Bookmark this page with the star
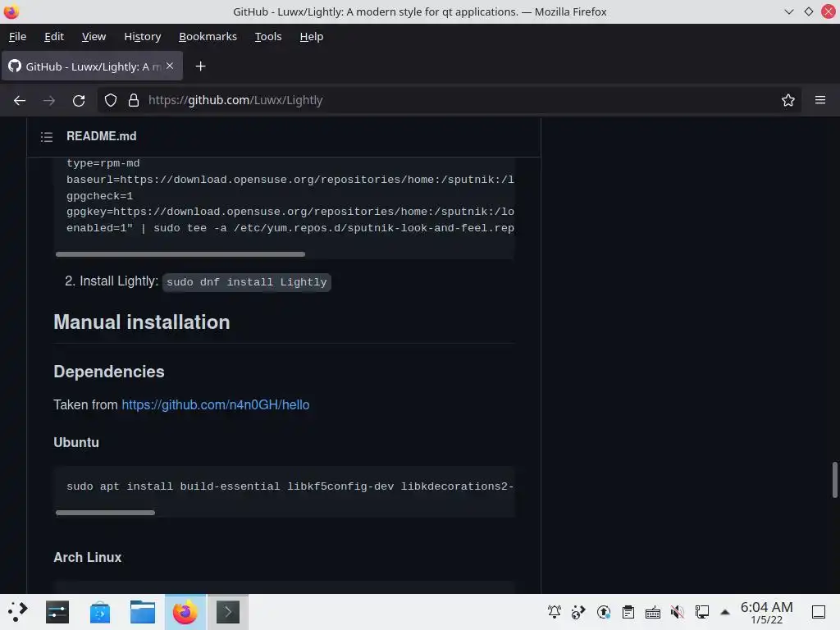 pos(787,100)
